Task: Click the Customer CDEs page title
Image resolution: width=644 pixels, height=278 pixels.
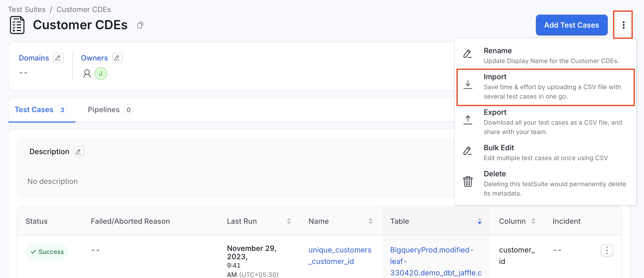Action: point(80,25)
